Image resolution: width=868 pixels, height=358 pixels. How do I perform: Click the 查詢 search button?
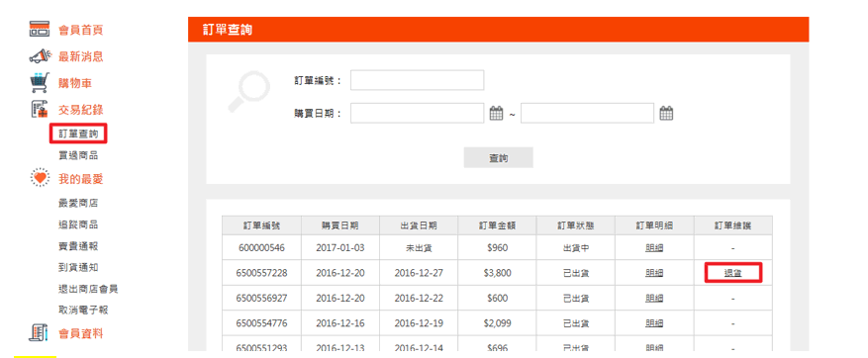pos(498,157)
